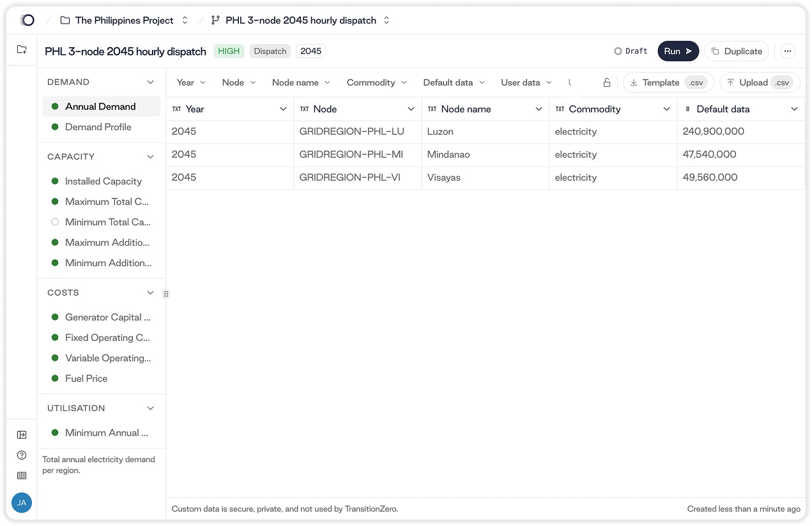Image resolution: width=812 pixels, height=526 pixels.
Task: Select Minimum Total Ca... item
Action: point(102,222)
